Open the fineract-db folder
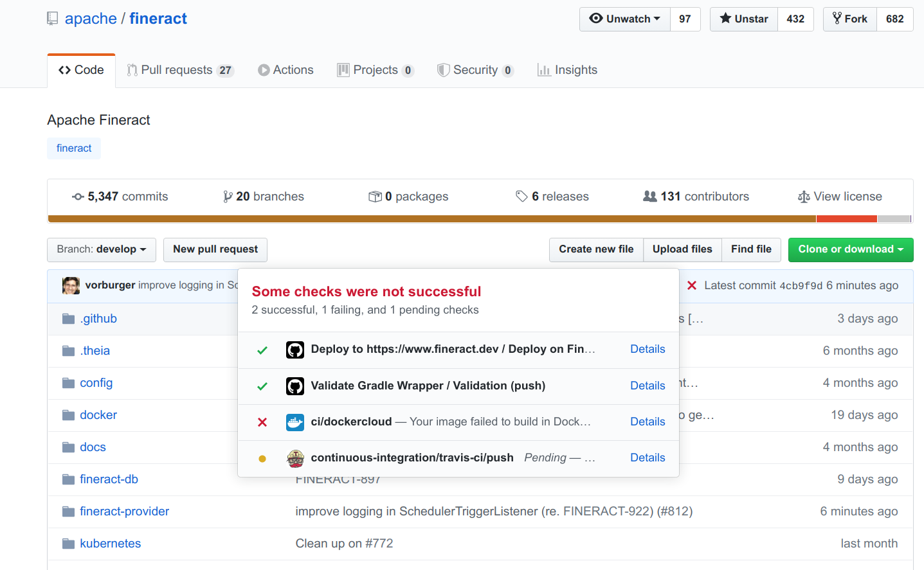 pyautogui.click(x=109, y=479)
